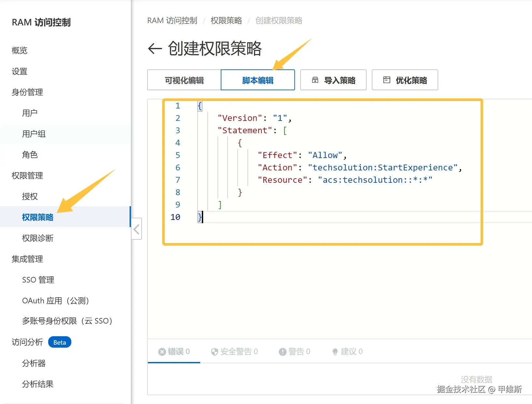Click the back arrow beside 创建权限策略
The height and width of the screenshot is (404, 532).
coord(155,49)
